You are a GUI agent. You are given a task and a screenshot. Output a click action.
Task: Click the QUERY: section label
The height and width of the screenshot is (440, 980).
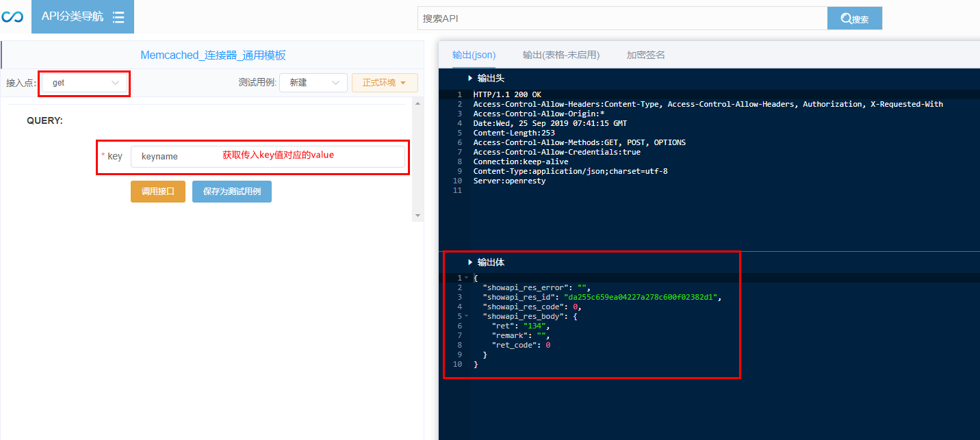[x=45, y=120]
